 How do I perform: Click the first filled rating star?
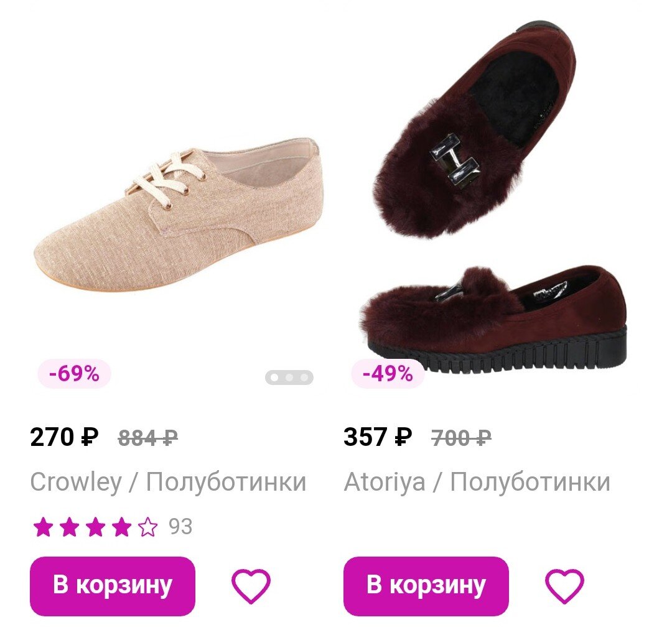pos(43,527)
